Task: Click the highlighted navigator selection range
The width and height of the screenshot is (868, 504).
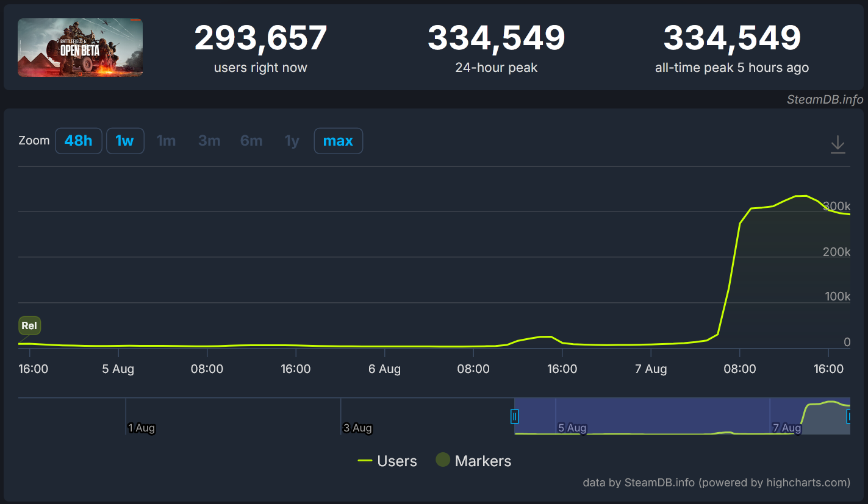Action: (682, 416)
